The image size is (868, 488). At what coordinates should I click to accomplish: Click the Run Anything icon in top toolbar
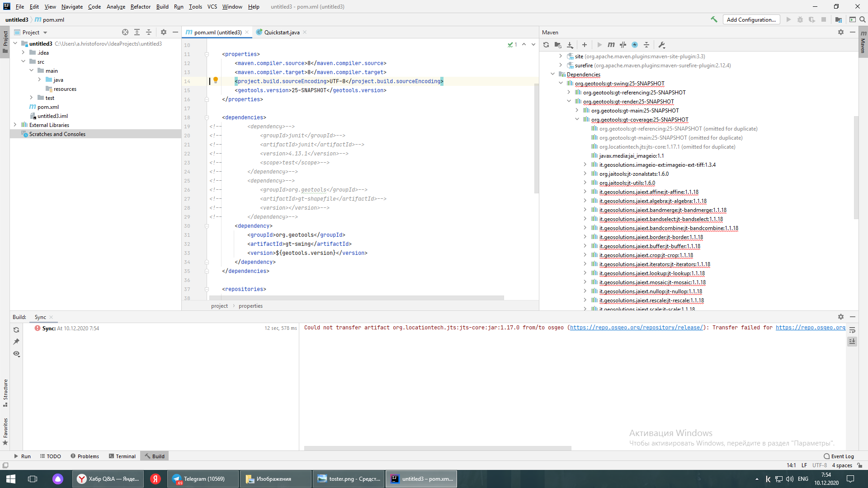(x=852, y=19)
